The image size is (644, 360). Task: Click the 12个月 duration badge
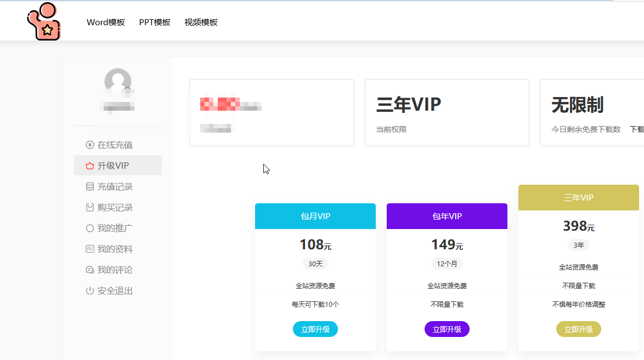pyautogui.click(x=447, y=264)
